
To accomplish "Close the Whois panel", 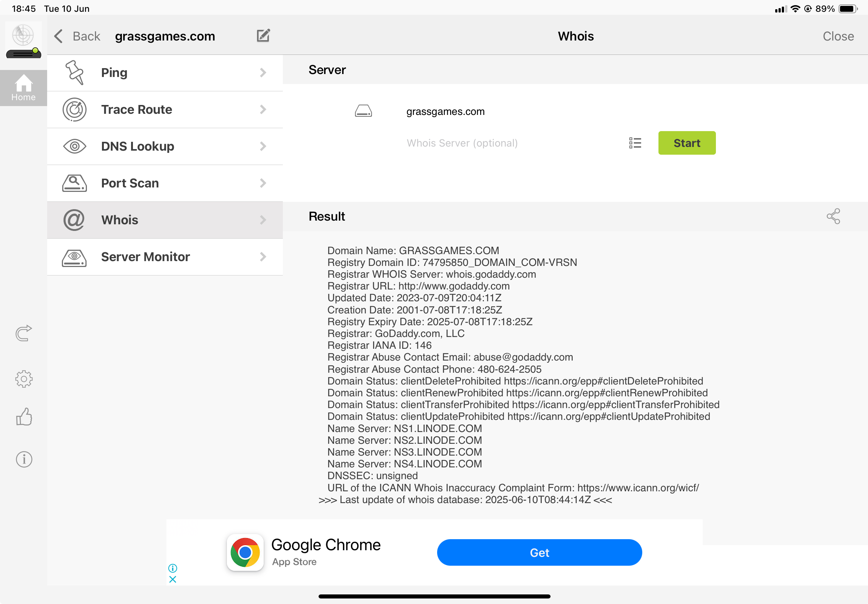I will 838,36.
